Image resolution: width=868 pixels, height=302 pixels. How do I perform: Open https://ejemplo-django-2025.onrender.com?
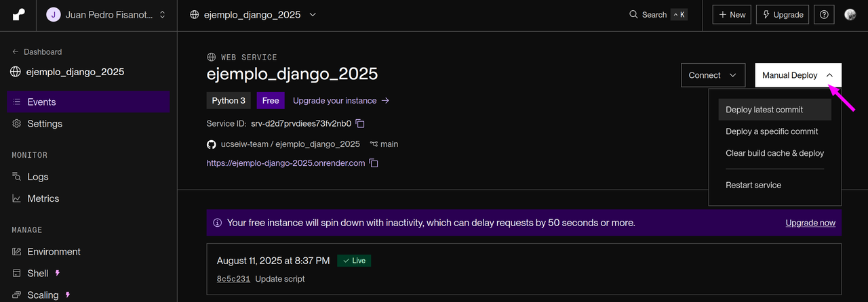coord(285,163)
